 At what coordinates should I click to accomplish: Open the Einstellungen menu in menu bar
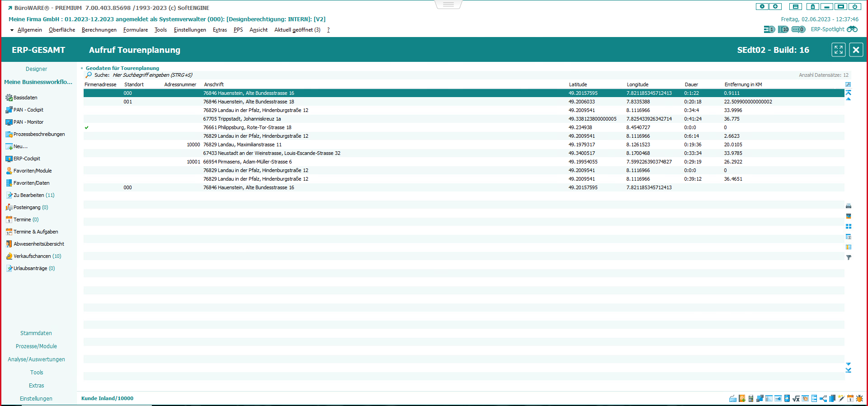pyautogui.click(x=190, y=30)
